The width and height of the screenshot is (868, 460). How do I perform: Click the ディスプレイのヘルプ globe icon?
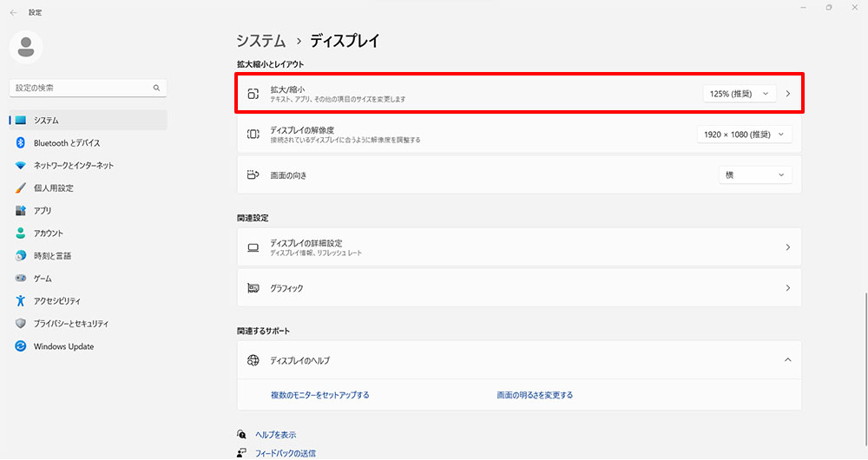pyautogui.click(x=253, y=360)
